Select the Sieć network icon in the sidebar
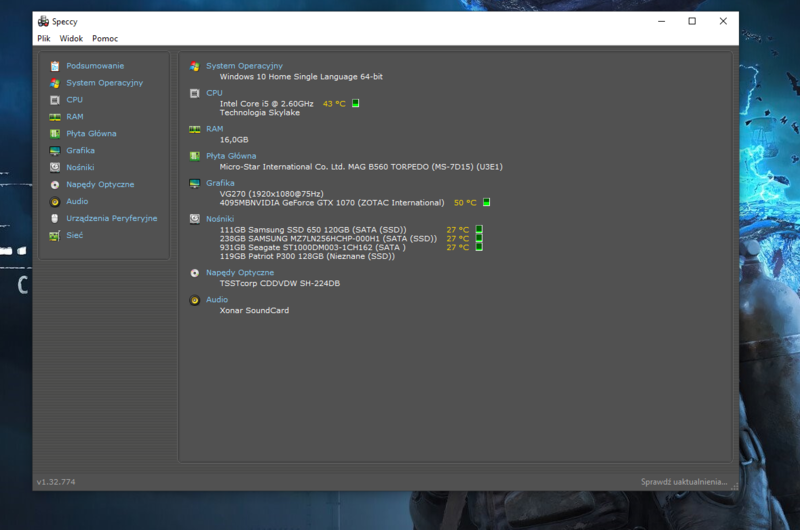800x530 pixels. coord(55,236)
